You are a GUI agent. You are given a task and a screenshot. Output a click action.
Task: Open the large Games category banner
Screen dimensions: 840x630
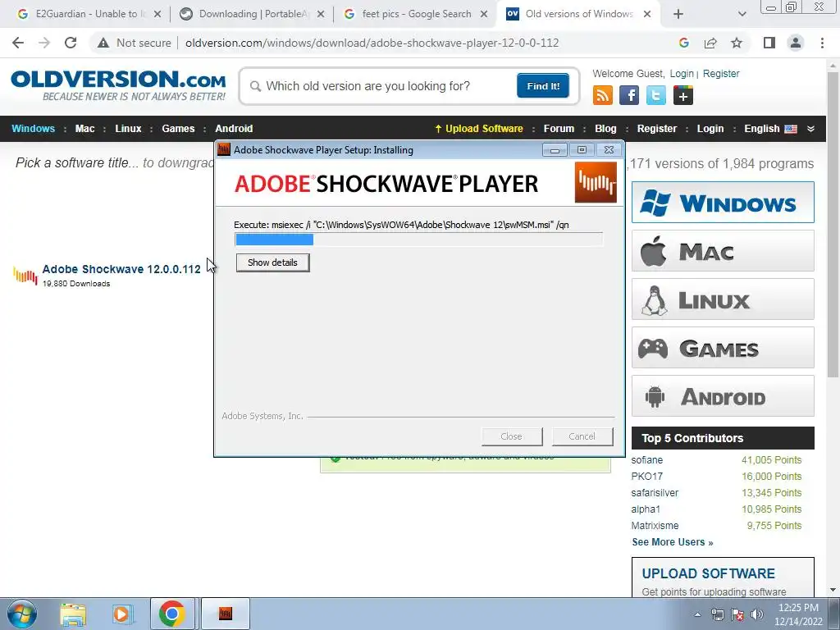coord(723,348)
